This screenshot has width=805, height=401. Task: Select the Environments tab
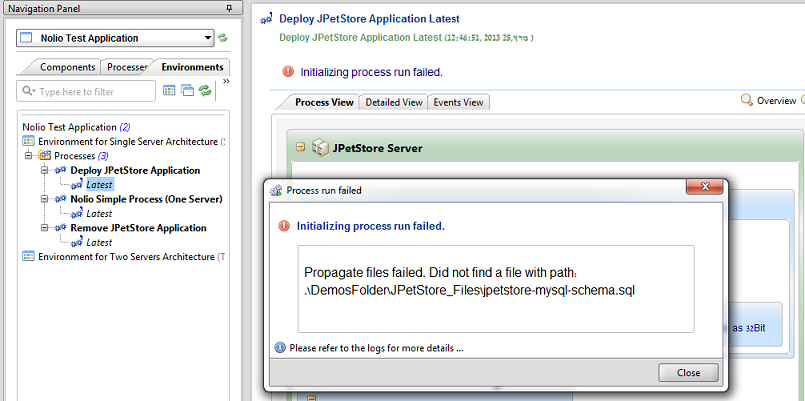pos(192,67)
